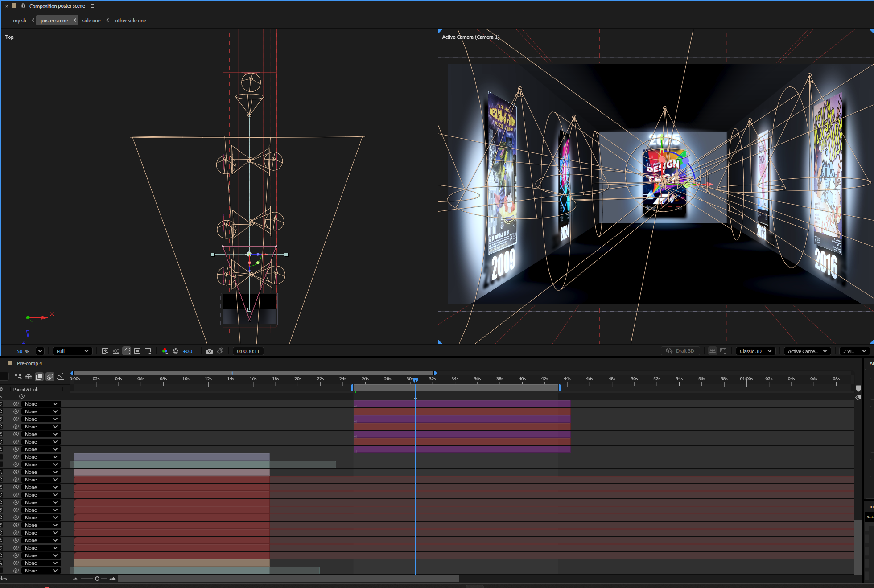Open the Graph Editor
Viewport: 874px width, 588px height.
point(61,377)
